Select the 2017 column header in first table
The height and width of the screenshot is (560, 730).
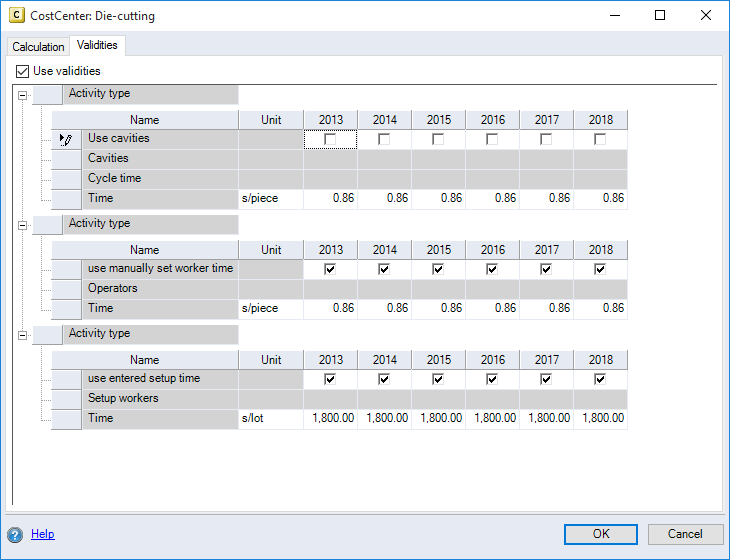[547, 120]
